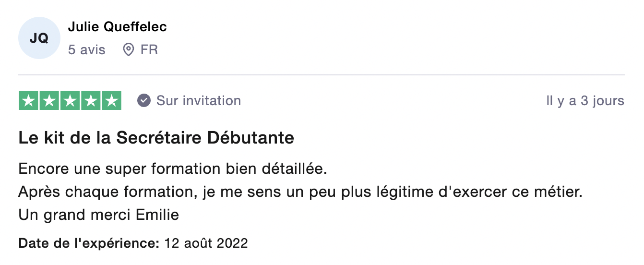Viewport: 644px width, 265px height.
Task: Open the "Le kit de la Secrétaire Débutante" review title
Action: click(x=156, y=138)
